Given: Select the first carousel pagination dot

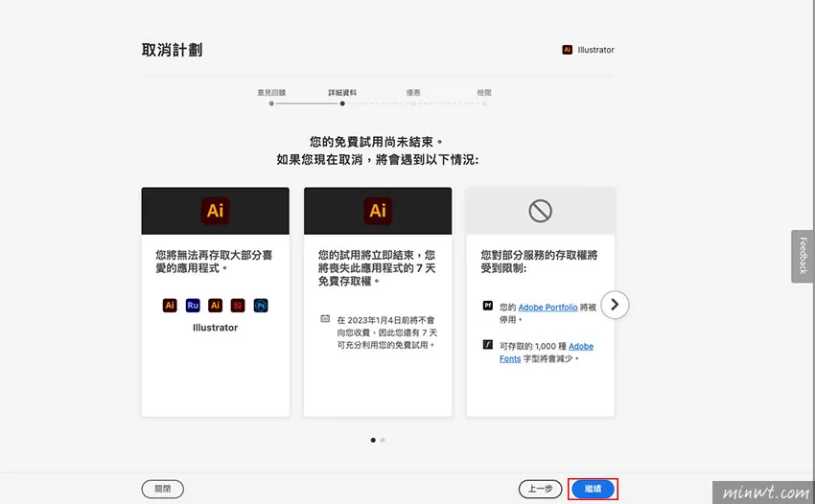Looking at the screenshot, I should click(373, 440).
